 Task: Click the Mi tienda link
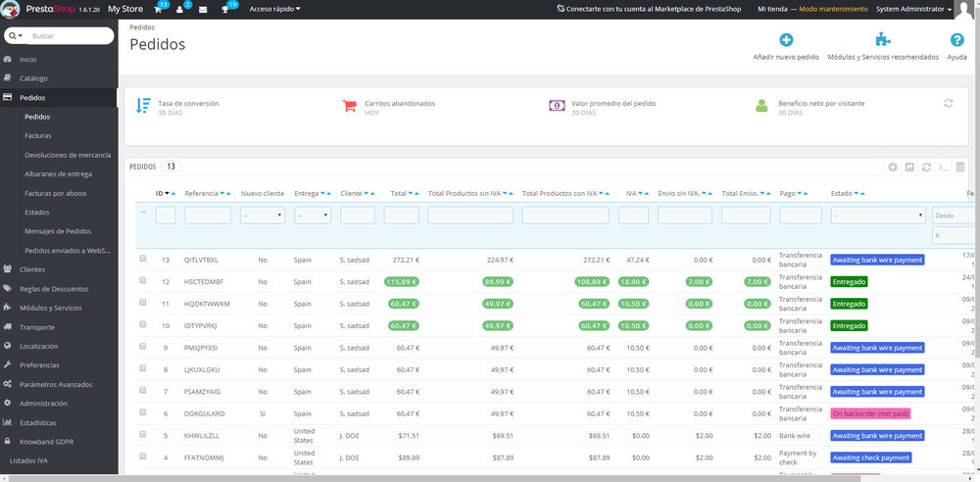[774, 9]
